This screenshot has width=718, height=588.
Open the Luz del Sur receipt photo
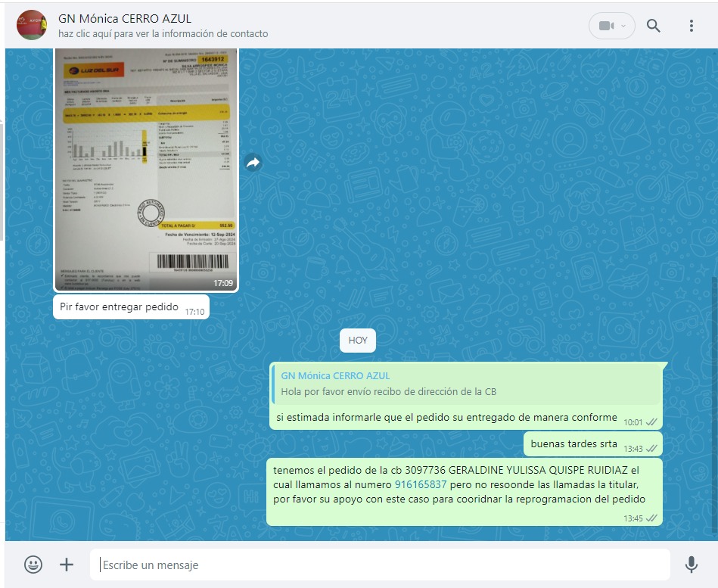pos(146,166)
